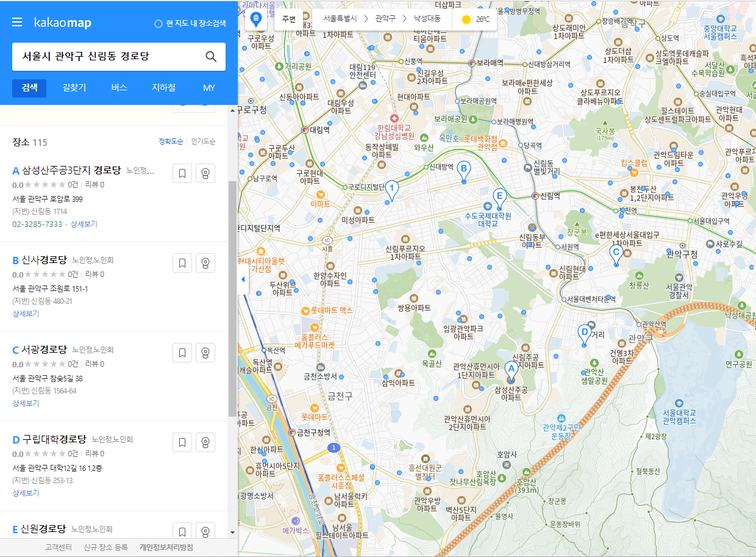Select the 검색 tab
This screenshot has height=557, width=756.
(x=29, y=88)
